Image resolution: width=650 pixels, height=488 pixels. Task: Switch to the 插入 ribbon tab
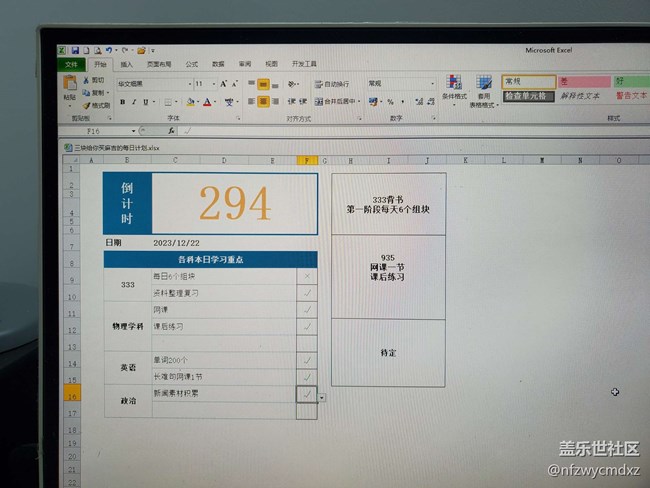[x=127, y=64]
